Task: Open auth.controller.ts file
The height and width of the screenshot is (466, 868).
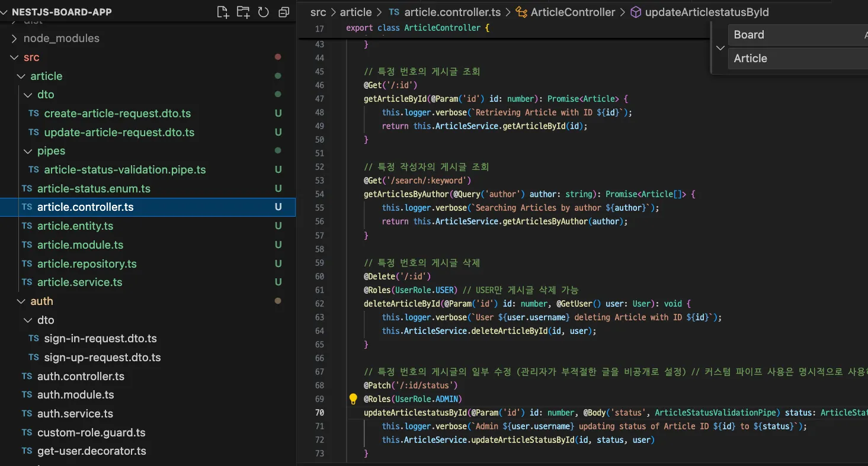Action: pos(81,377)
